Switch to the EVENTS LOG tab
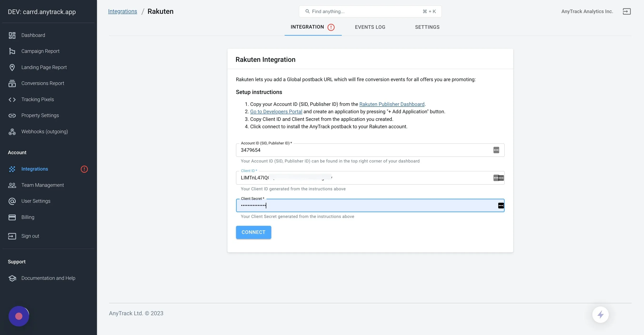Screen dimensions: 644x335 click(x=370, y=27)
